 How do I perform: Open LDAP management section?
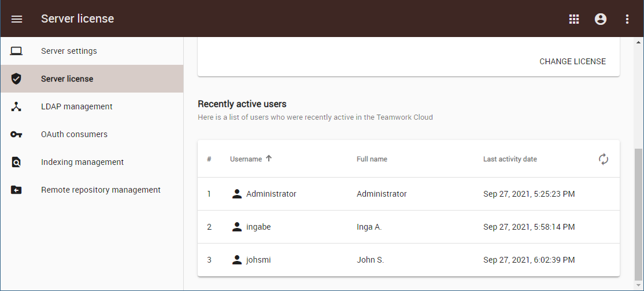76,106
